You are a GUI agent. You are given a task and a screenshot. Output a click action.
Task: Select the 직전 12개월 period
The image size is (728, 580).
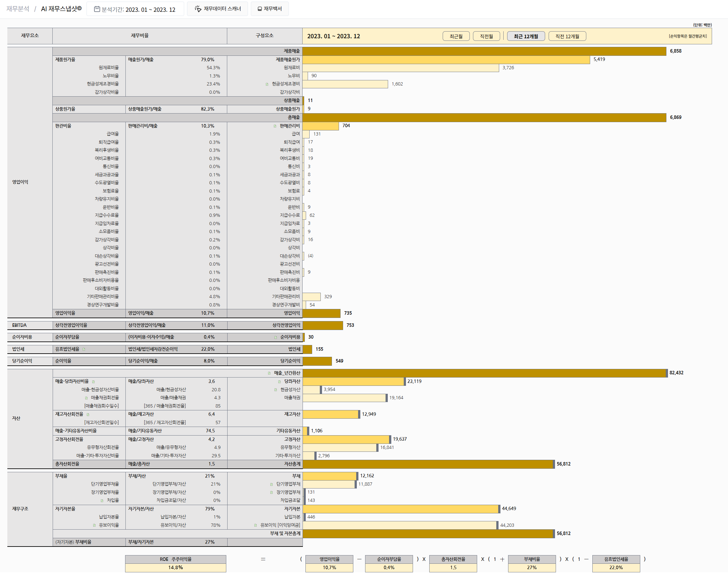coord(567,36)
